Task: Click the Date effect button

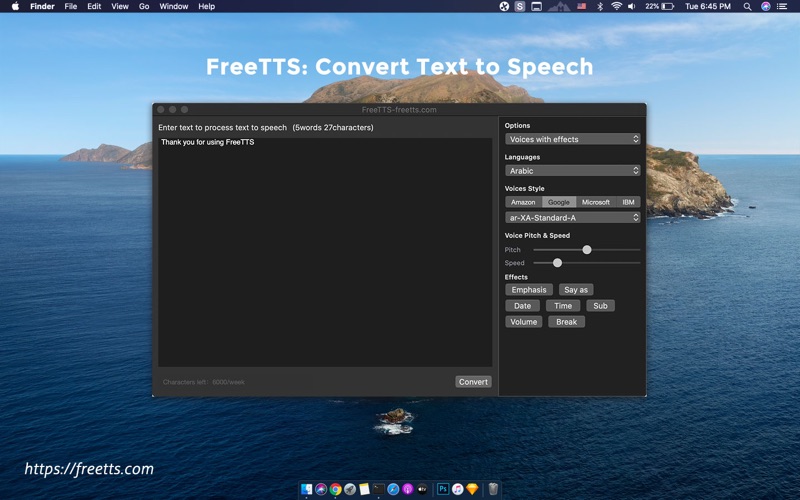Action: (x=522, y=306)
